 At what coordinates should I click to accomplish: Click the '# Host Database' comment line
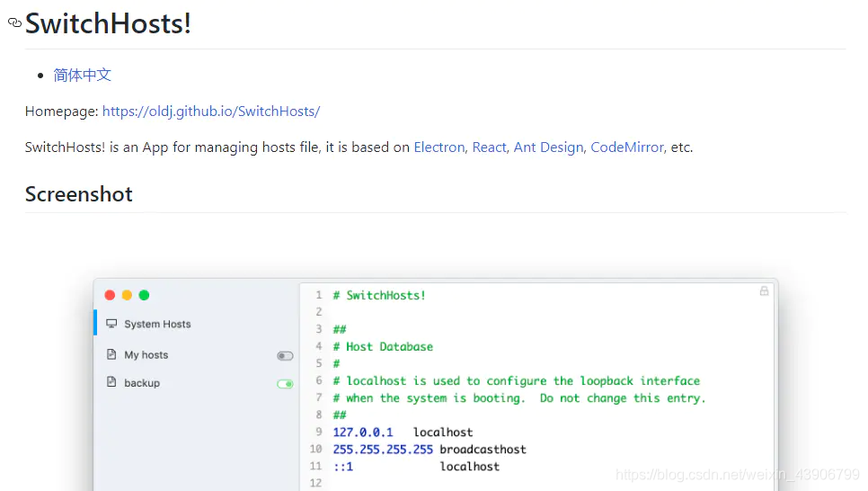383,347
